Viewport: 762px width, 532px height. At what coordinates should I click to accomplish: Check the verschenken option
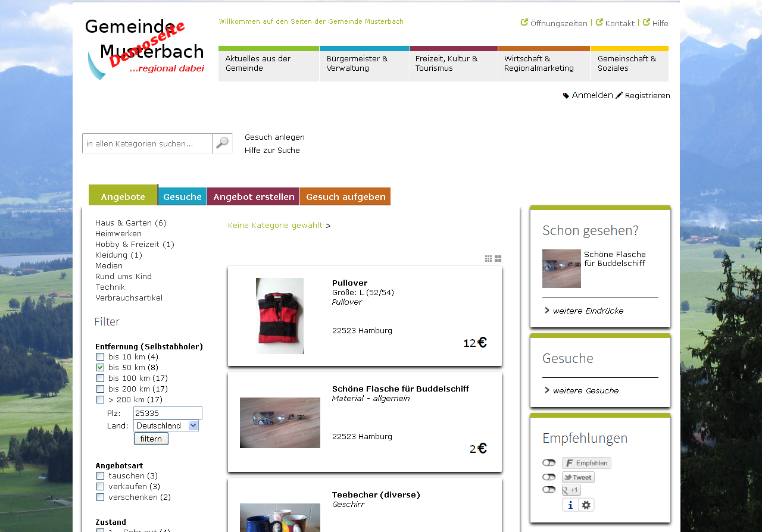pos(100,497)
